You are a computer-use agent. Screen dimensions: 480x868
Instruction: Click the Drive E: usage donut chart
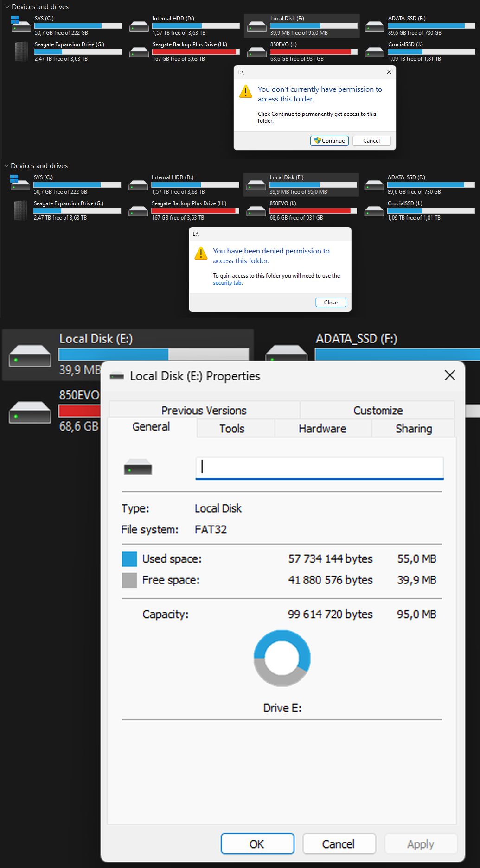click(282, 658)
